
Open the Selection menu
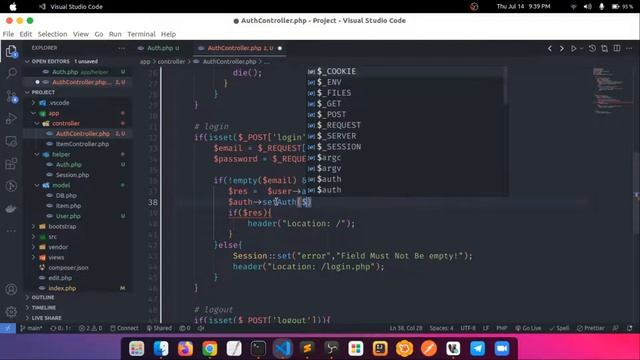[52, 34]
